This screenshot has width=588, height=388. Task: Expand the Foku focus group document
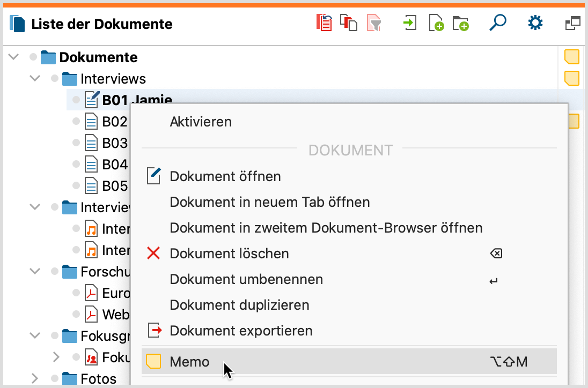click(56, 357)
